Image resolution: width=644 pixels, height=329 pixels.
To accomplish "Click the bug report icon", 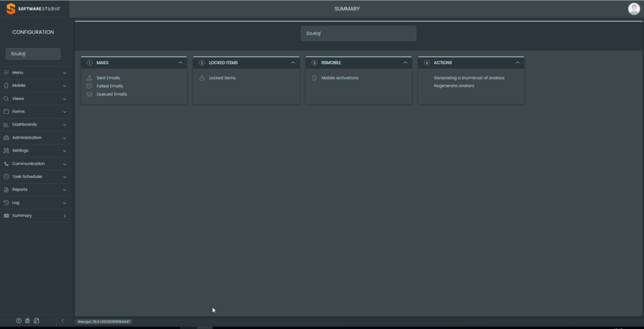I will click(28, 321).
